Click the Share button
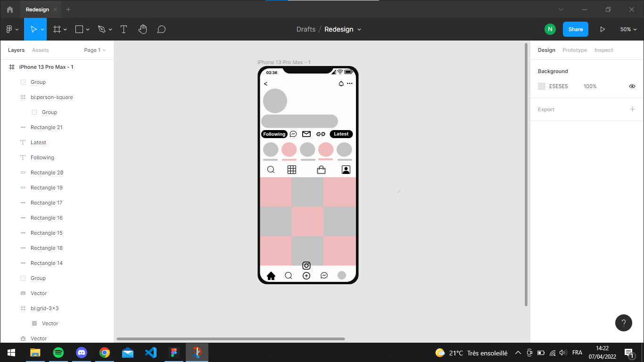Image resolution: width=644 pixels, height=362 pixels. (575, 29)
